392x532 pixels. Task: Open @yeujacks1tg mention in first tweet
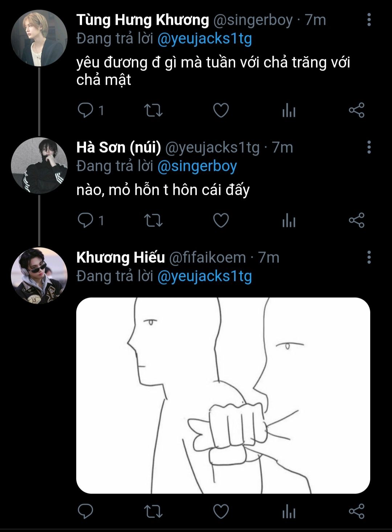click(204, 39)
